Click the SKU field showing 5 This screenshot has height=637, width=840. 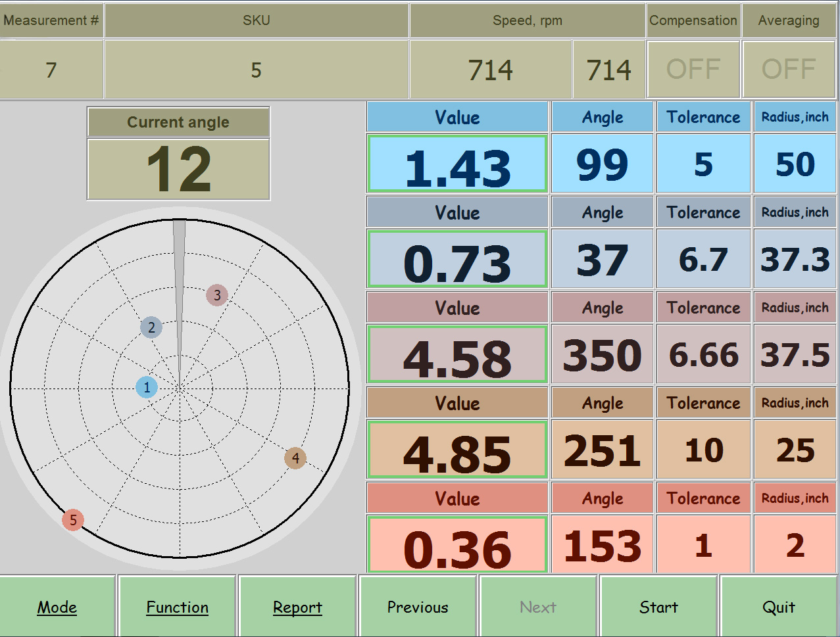pyautogui.click(x=256, y=70)
